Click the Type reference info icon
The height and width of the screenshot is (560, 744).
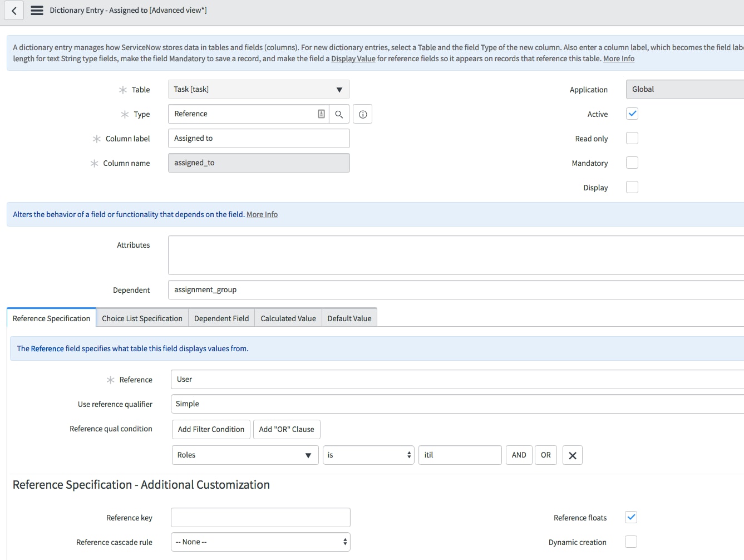coord(362,114)
